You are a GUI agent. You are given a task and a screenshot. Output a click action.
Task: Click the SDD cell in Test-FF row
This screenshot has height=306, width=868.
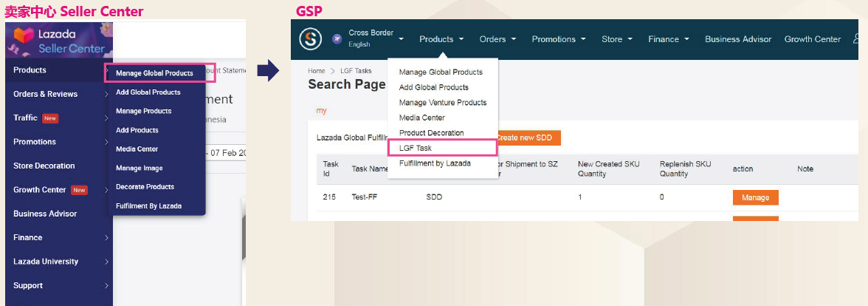(434, 197)
